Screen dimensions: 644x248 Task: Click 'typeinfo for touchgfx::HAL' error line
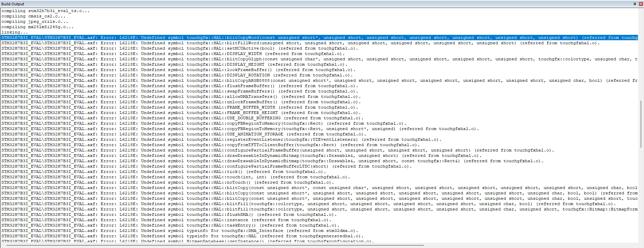click(183, 236)
